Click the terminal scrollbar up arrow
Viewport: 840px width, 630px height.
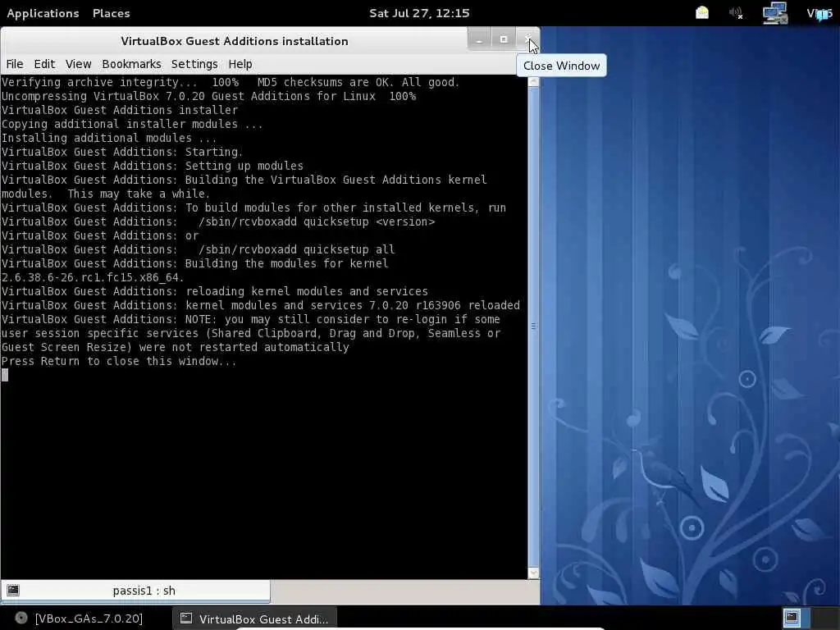tap(533, 82)
